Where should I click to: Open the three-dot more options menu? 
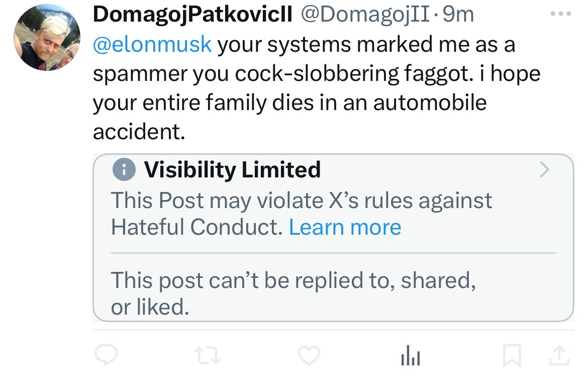[x=561, y=15]
